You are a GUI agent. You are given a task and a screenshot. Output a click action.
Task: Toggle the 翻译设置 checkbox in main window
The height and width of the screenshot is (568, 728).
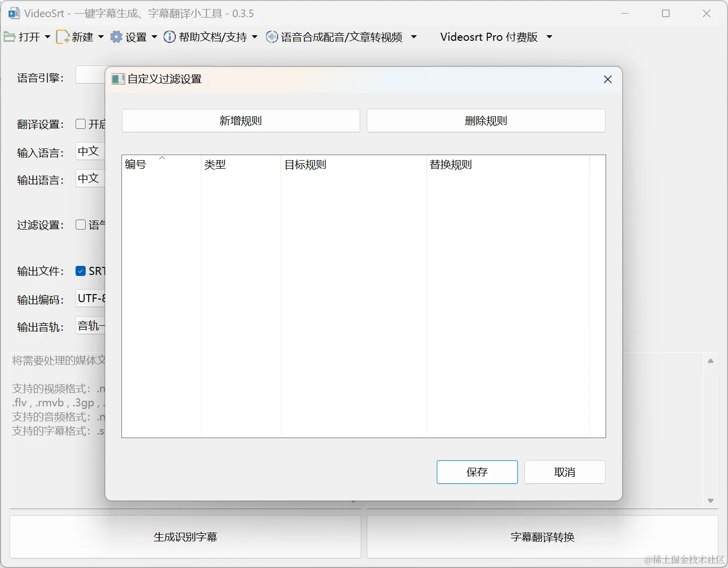point(81,124)
